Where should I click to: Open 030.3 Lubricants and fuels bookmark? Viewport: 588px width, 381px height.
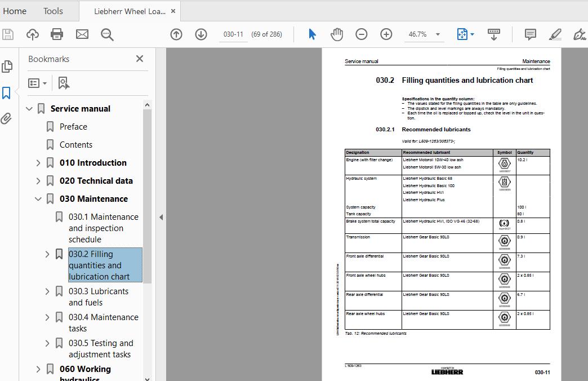coord(99,297)
